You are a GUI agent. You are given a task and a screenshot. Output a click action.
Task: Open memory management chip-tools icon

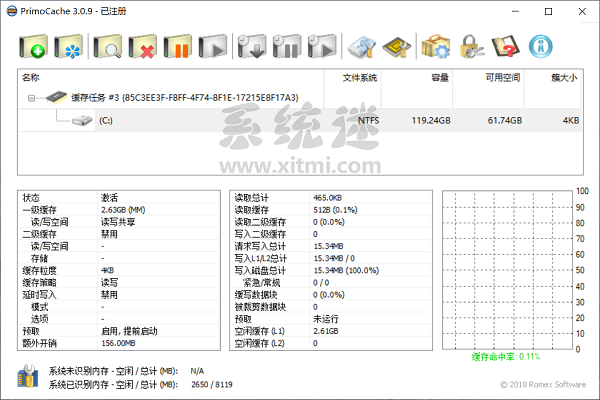397,47
